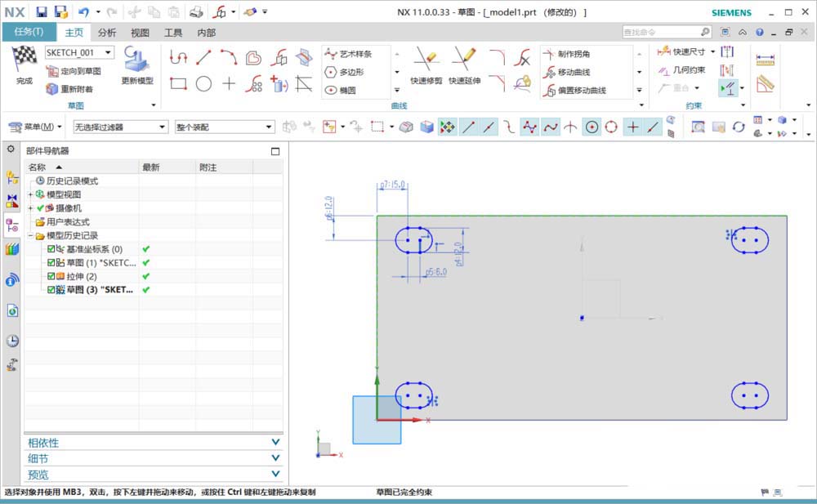Screen dimensions: 817x504
Task: Toggle checkbox for 拉伸 (2)
Action: [x=51, y=276]
